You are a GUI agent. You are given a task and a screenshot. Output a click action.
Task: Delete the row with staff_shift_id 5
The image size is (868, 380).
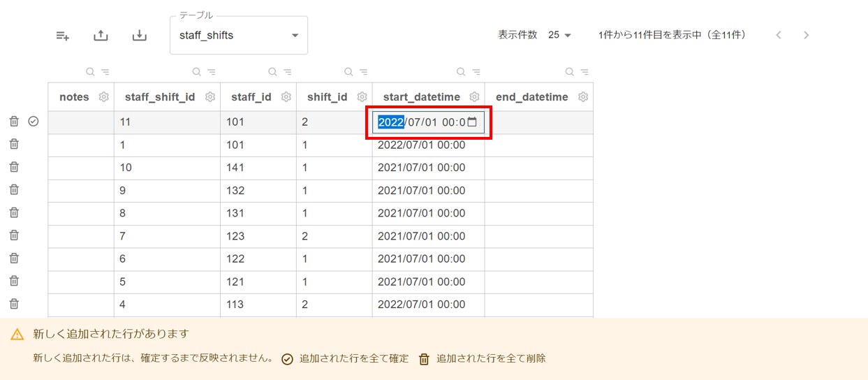pos(14,281)
